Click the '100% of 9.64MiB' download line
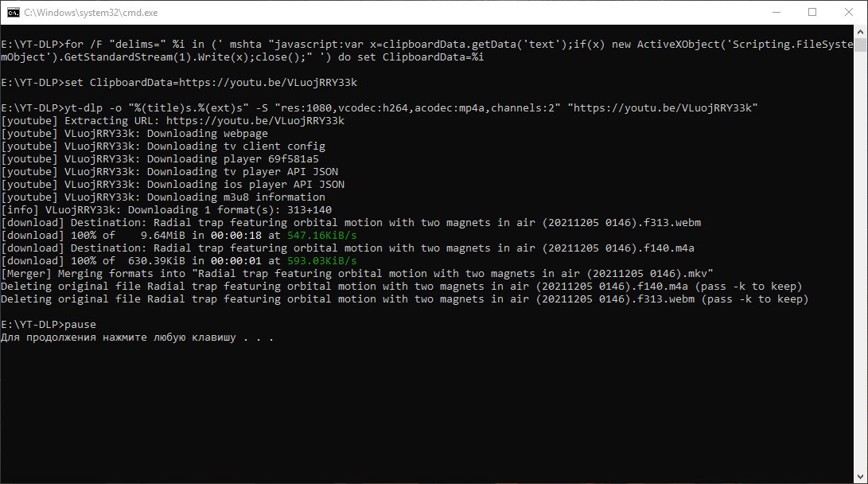Image resolution: width=868 pixels, height=484 pixels. point(179,236)
